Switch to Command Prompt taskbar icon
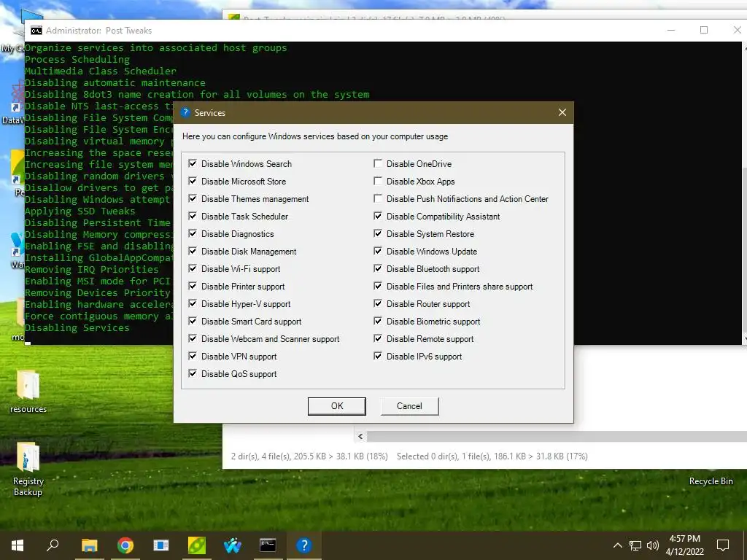Viewport: 747px width, 560px height. tap(268, 545)
